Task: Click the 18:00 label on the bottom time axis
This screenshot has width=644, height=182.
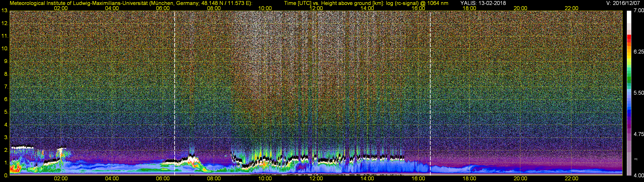Action: [469, 179]
